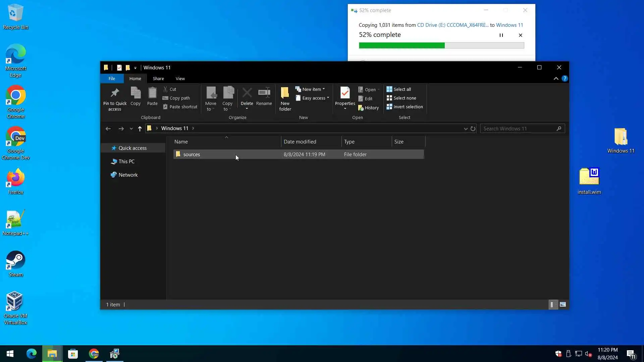Click the Rename icon
This screenshot has width=644, height=362.
point(264,93)
